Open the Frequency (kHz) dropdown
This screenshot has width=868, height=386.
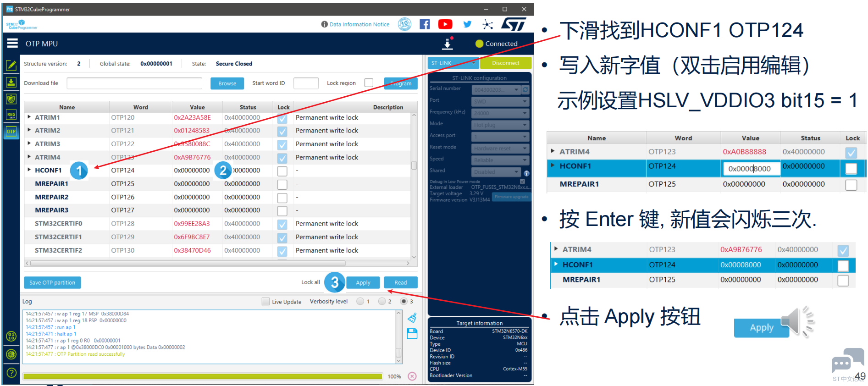click(x=500, y=113)
